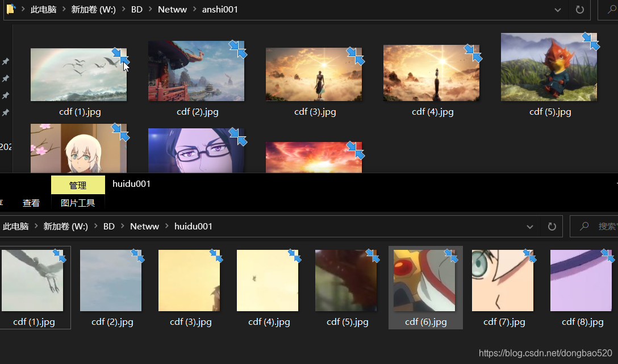
Task: Expand the chevron after 此电脑 in huidu001 path
Action: coord(36,226)
